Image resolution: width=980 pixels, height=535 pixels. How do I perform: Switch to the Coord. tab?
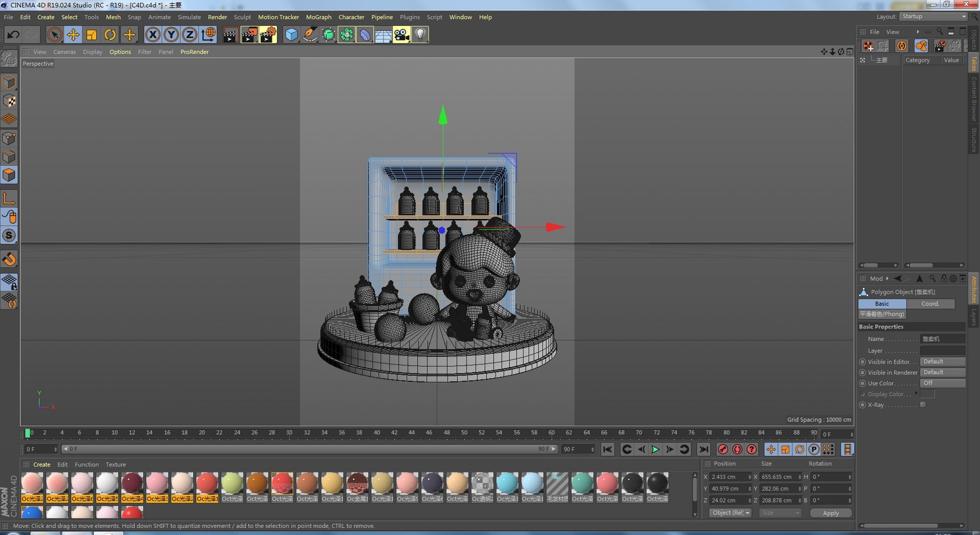point(930,304)
